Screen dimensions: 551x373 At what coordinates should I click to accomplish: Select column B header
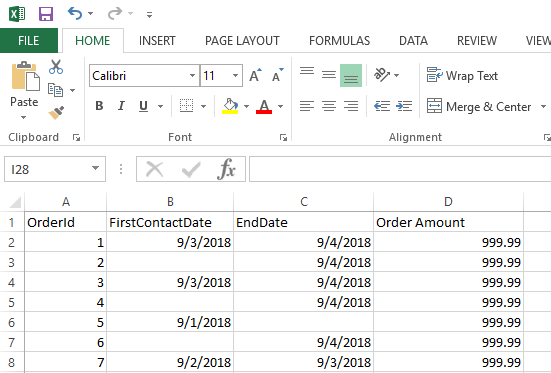[x=170, y=202]
